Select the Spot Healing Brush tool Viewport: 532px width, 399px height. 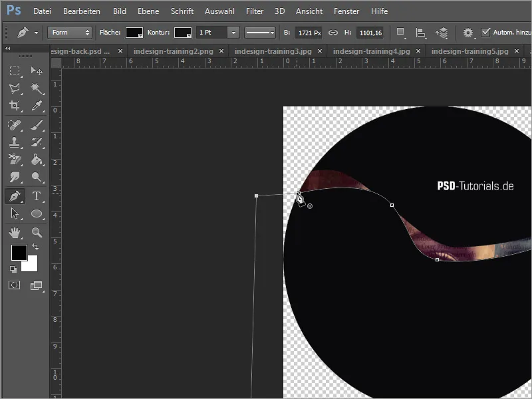pyautogui.click(x=14, y=125)
